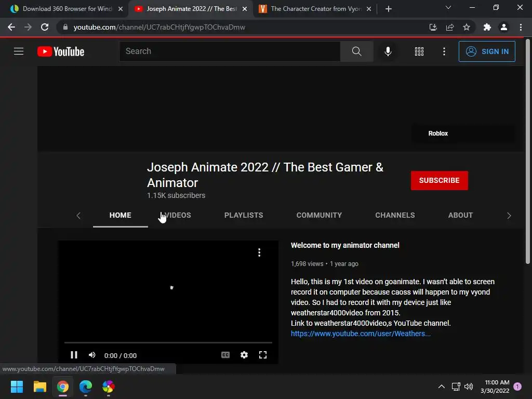Follow the Weatherstar YouTube user link
Image resolution: width=532 pixels, height=399 pixels.
pos(361,334)
